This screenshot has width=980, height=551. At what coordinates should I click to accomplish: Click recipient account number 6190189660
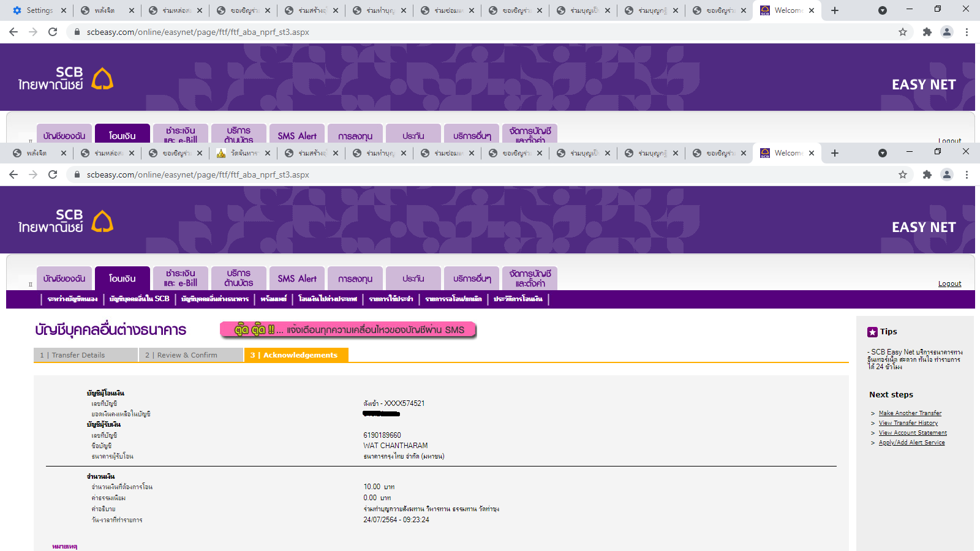pos(382,435)
